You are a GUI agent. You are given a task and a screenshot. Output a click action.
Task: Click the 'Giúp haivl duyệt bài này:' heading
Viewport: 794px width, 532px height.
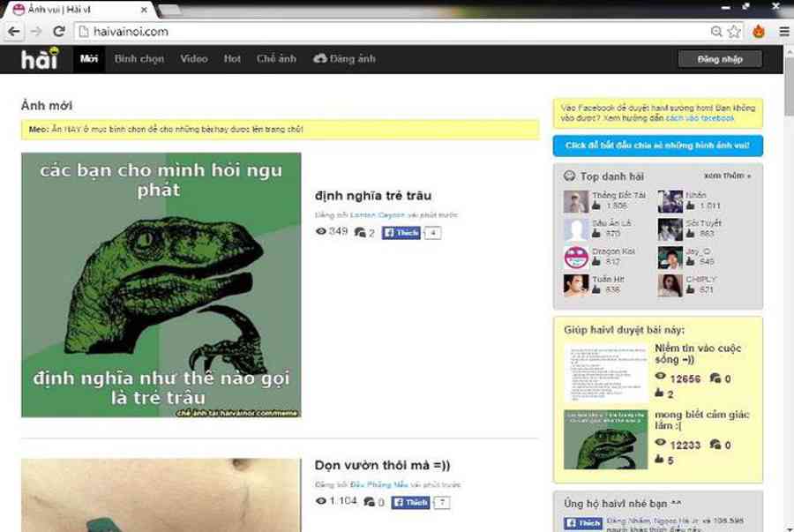624,330
